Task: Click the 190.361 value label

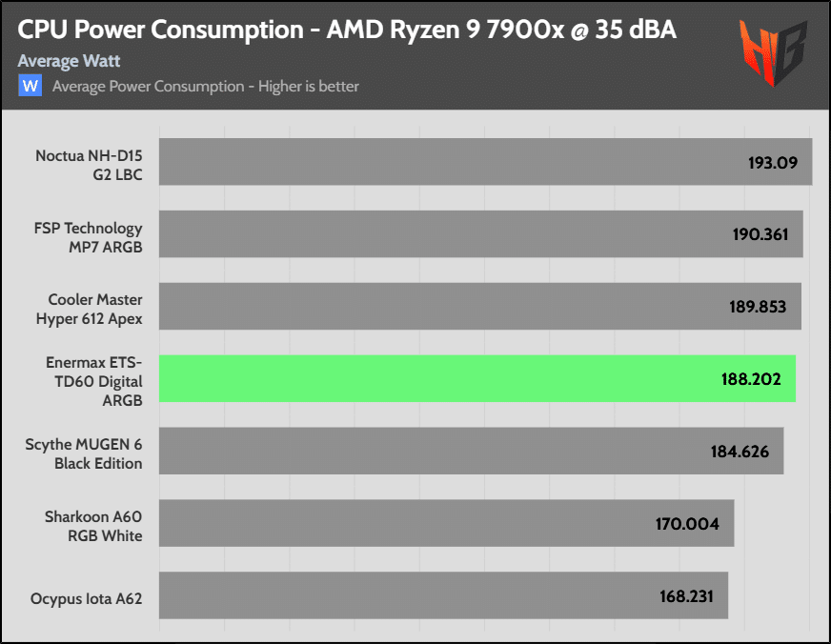Action: (760, 234)
